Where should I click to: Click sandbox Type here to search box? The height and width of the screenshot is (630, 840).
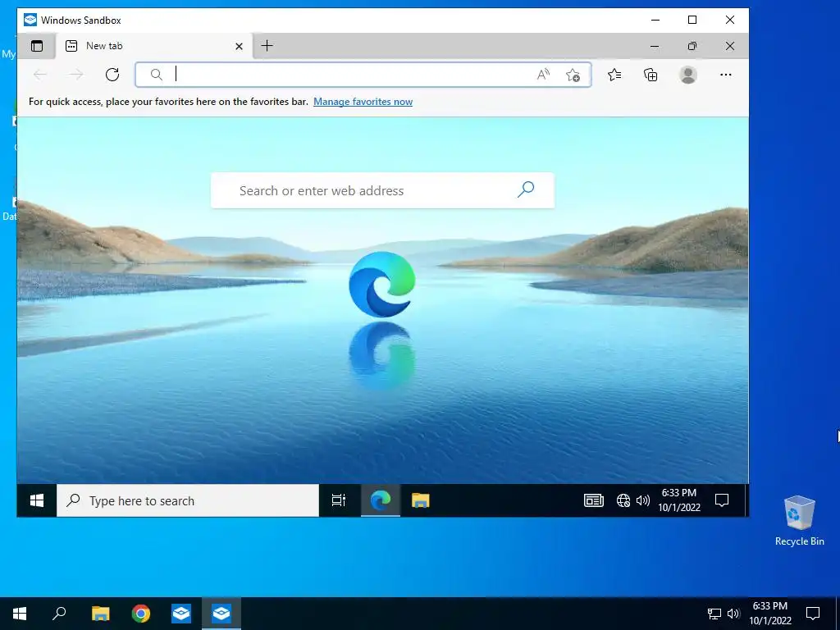(188, 500)
